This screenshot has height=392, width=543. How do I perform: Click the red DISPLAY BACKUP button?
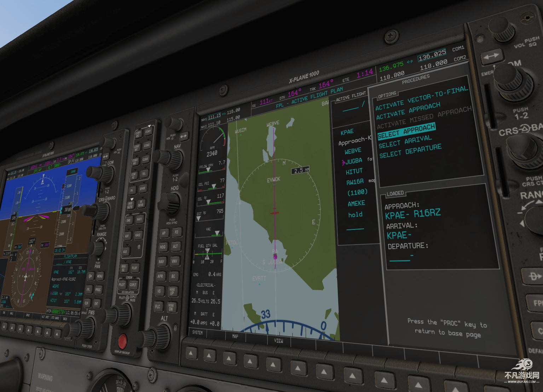tap(122, 341)
